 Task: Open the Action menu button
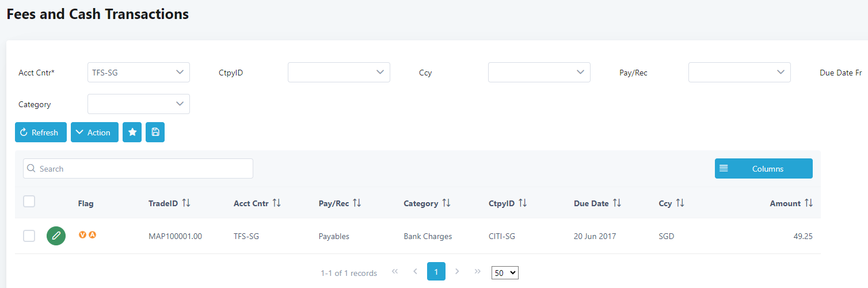[94, 132]
